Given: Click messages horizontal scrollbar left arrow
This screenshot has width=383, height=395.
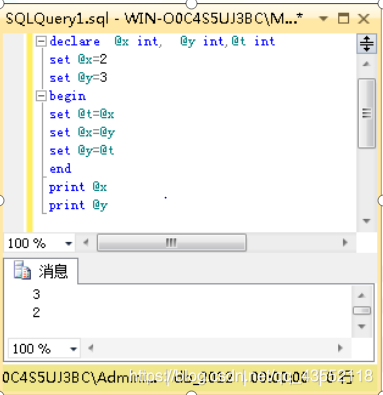Looking at the screenshot, I should pos(91,348).
